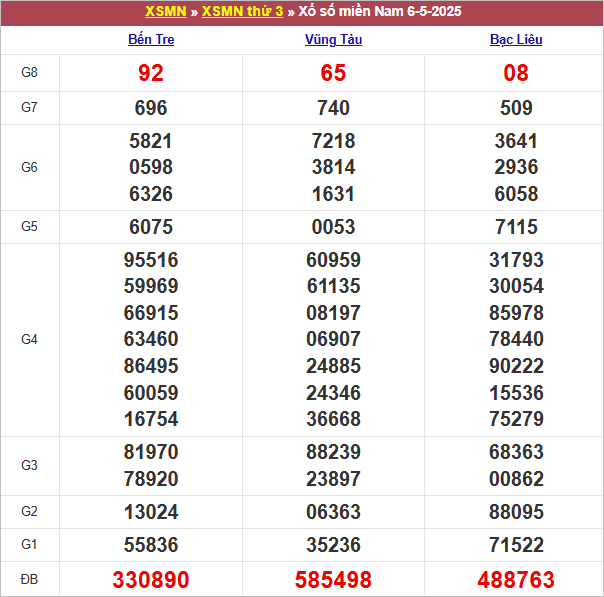
Task: Click the G5 number 7115
Action: 516,227
